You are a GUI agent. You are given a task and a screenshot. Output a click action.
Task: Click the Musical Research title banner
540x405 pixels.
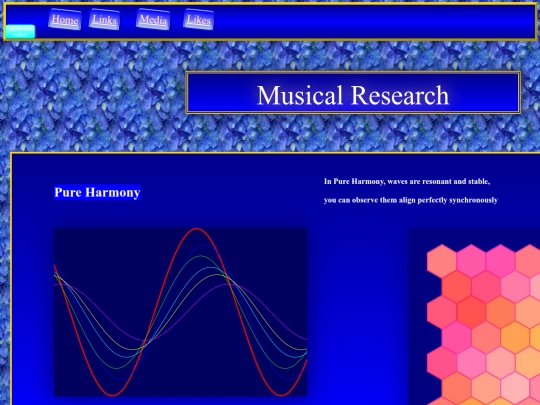coord(353,92)
